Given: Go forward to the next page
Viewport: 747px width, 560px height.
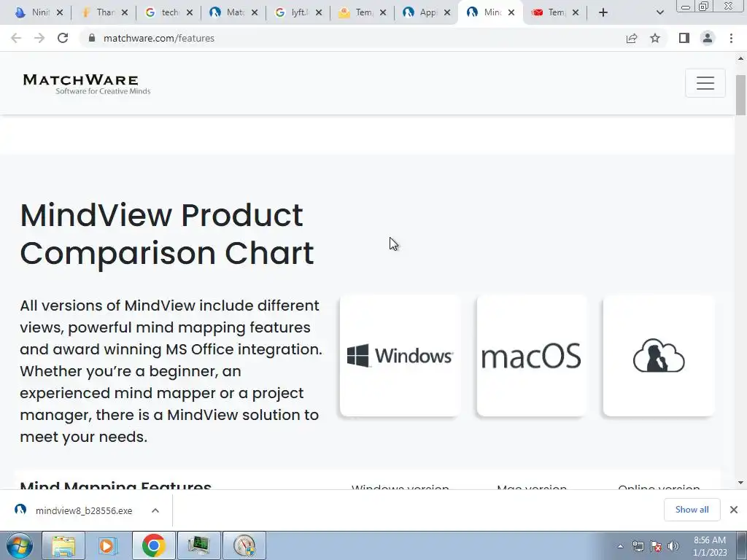Looking at the screenshot, I should 39,38.
